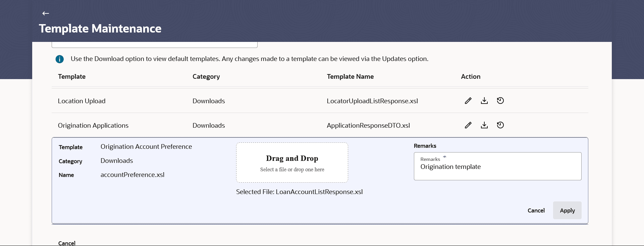Image resolution: width=644 pixels, height=246 pixels.
Task: Click Apply to save the template
Action: (x=567, y=210)
